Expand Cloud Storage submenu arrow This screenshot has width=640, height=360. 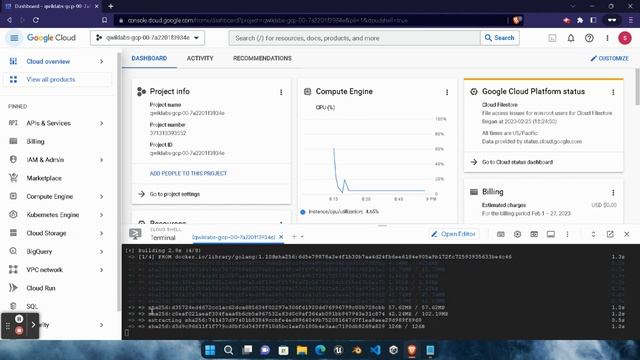pos(101,233)
